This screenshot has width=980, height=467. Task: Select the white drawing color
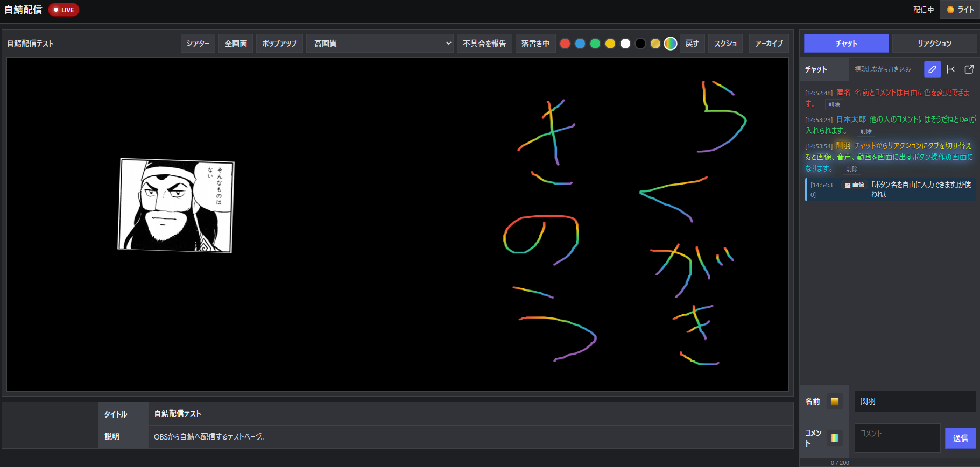pos(625,44)
